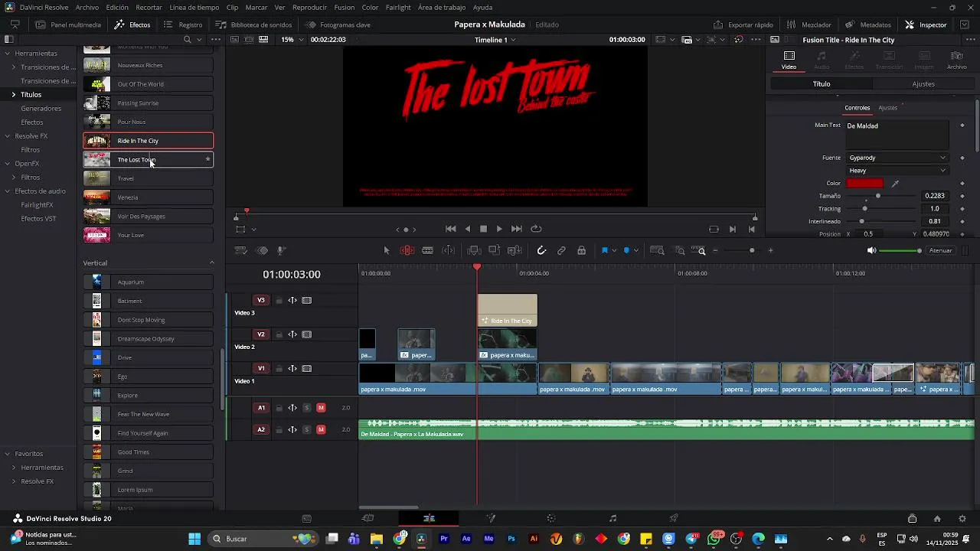The width and height of the screenshot is (980, 551).
Task: Mute audio track A2
Action: tap(321, 429)
